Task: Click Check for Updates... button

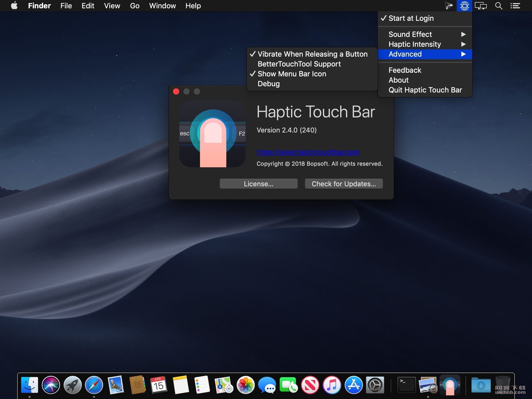Action: pos(344,184)
